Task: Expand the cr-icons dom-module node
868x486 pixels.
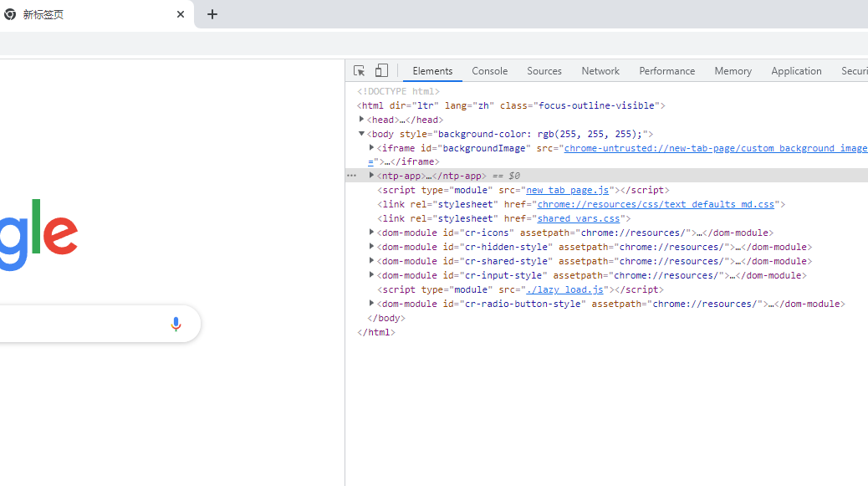Action: click(371, 233)
